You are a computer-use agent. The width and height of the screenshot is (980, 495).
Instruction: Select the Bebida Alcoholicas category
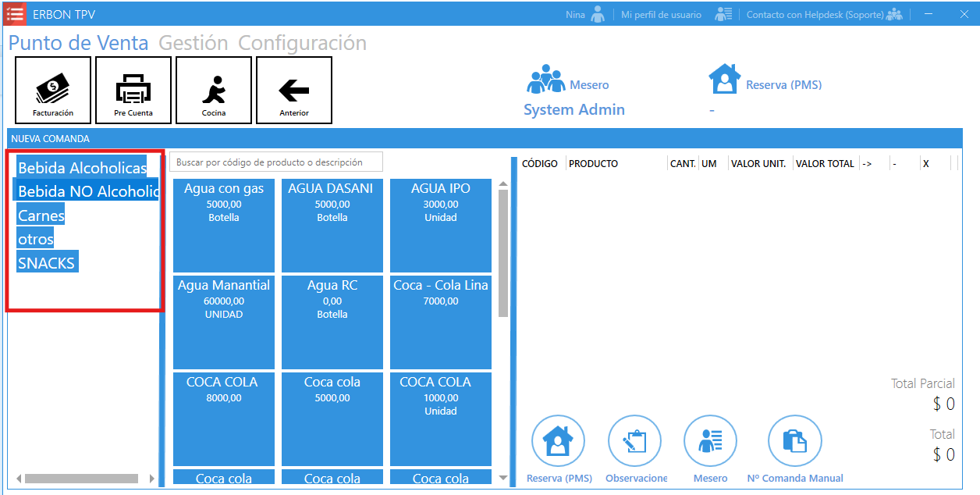(x=82, y=168)
